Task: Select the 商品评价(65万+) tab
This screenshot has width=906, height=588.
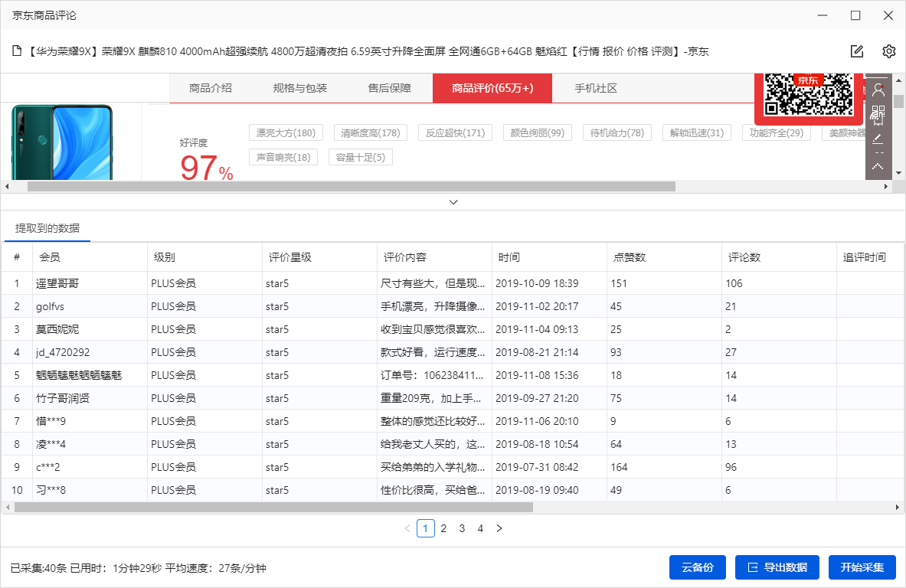Action: [492, 88]
